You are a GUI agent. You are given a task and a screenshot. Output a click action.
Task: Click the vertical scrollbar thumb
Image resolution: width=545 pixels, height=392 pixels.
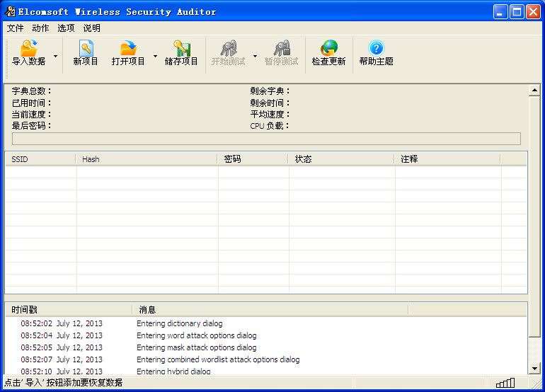tap(534, 217)
